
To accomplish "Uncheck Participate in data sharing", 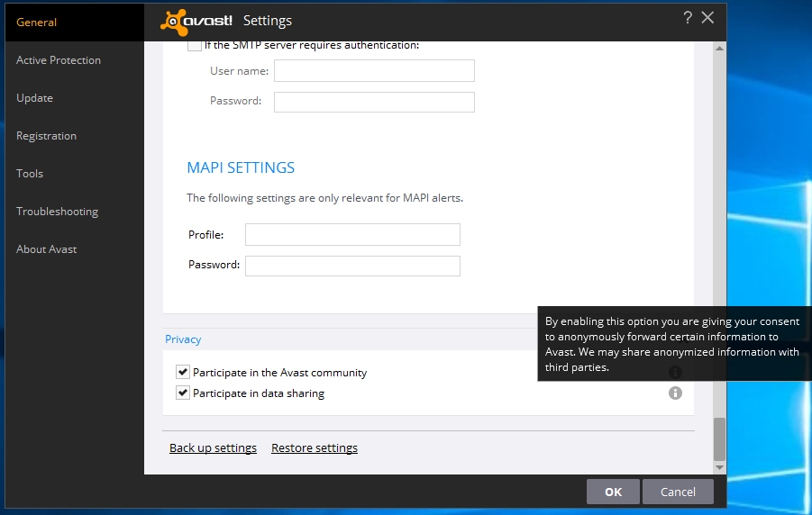I will (182, 393).
